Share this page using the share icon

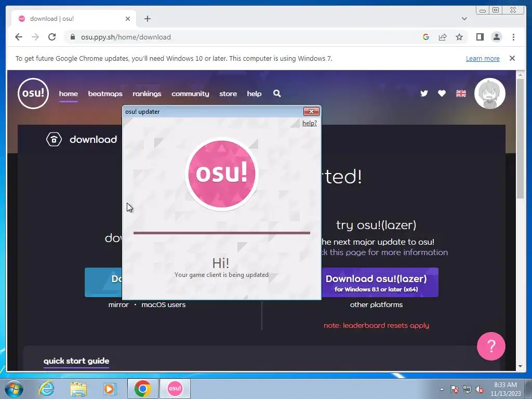coord(443,37)
